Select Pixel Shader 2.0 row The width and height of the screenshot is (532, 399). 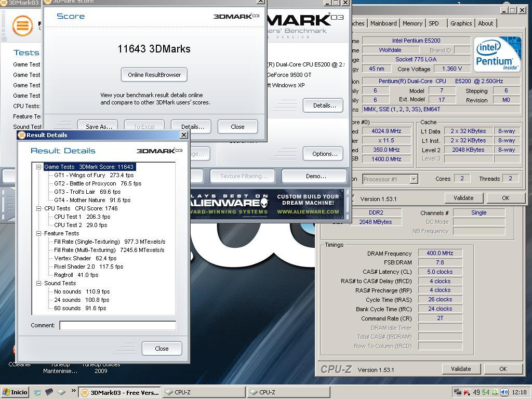point(88,267)
